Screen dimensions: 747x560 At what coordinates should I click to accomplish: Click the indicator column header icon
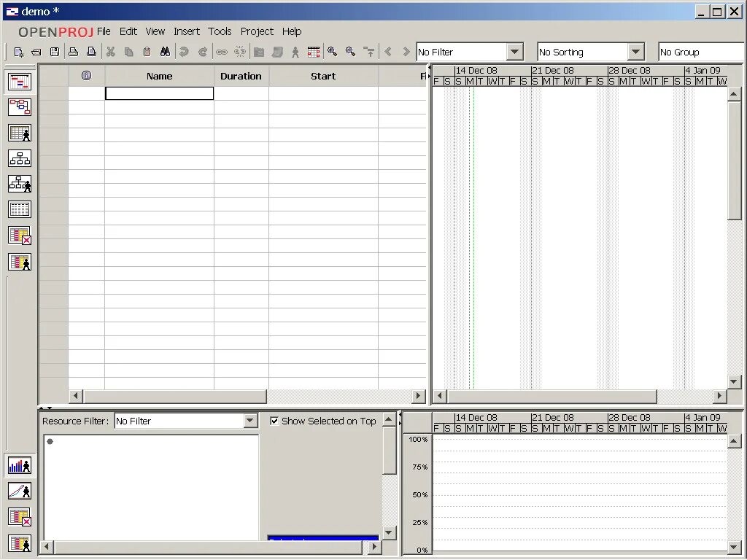(x=86, y=75)
